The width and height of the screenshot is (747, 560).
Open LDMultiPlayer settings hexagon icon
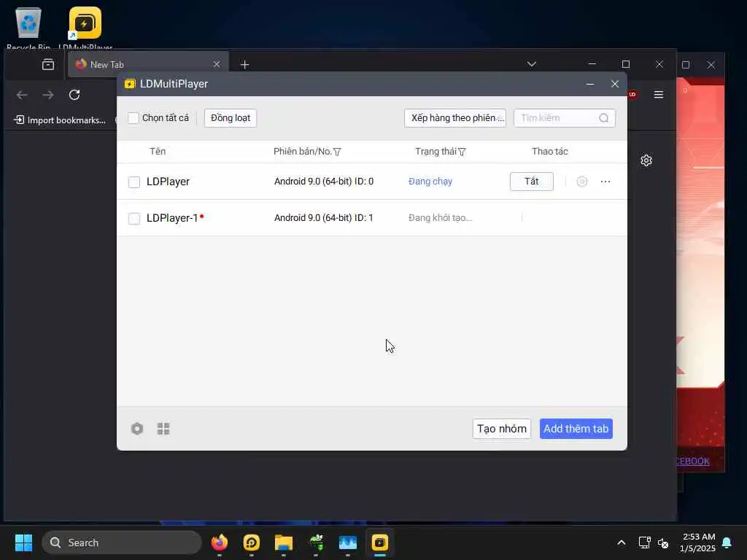tap(136, 429)
